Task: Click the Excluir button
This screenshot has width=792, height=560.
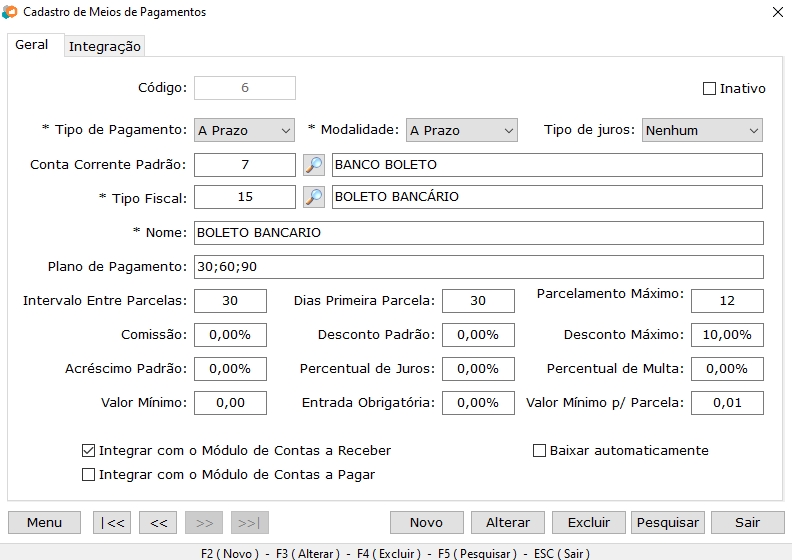Action: pos(588,522)
